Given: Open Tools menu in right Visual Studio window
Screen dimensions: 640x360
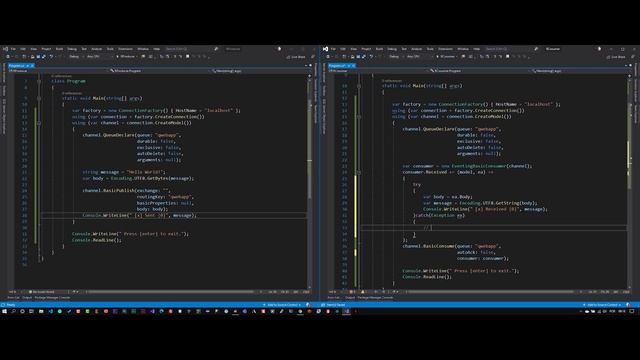Looking at the screenshot, I should 430,49.
